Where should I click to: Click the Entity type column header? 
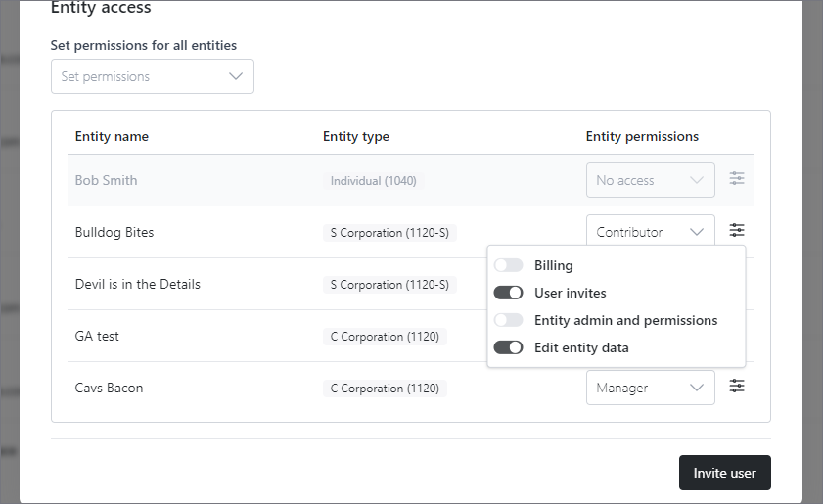tap(356, 136)
